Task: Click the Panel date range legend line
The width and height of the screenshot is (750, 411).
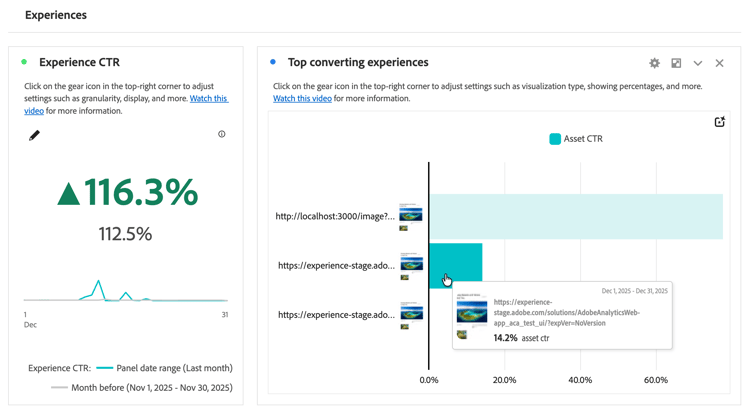Action: coord(104,368)
